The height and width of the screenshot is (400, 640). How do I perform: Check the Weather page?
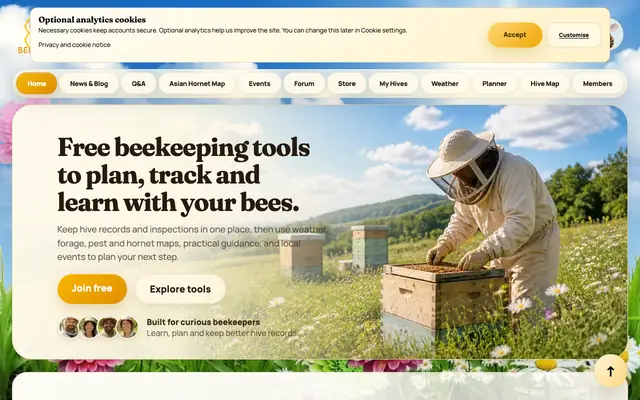(445, 84)
